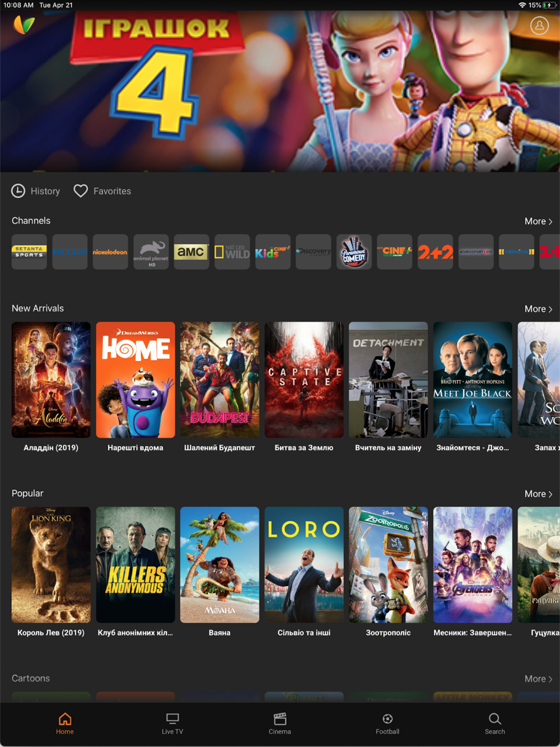
Task: Select the title 'Зоотрополіс'
Action: 388,633
